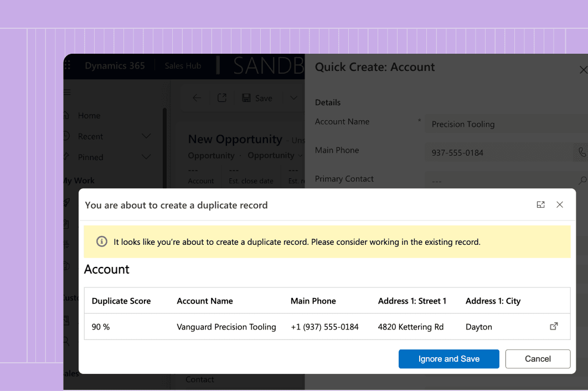Click the Est. close date header field
Viewport: 588px width, 391px height.
[x=251, y=176]
